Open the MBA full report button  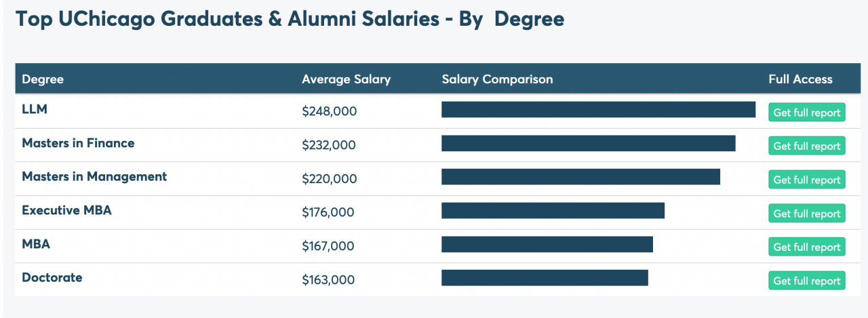[x=806, y=247]
